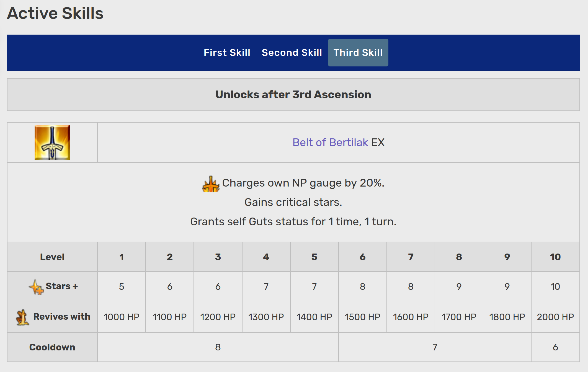Screen dimensions: 588x372
Task: Click the Level 6 column header
Action: 363,257
